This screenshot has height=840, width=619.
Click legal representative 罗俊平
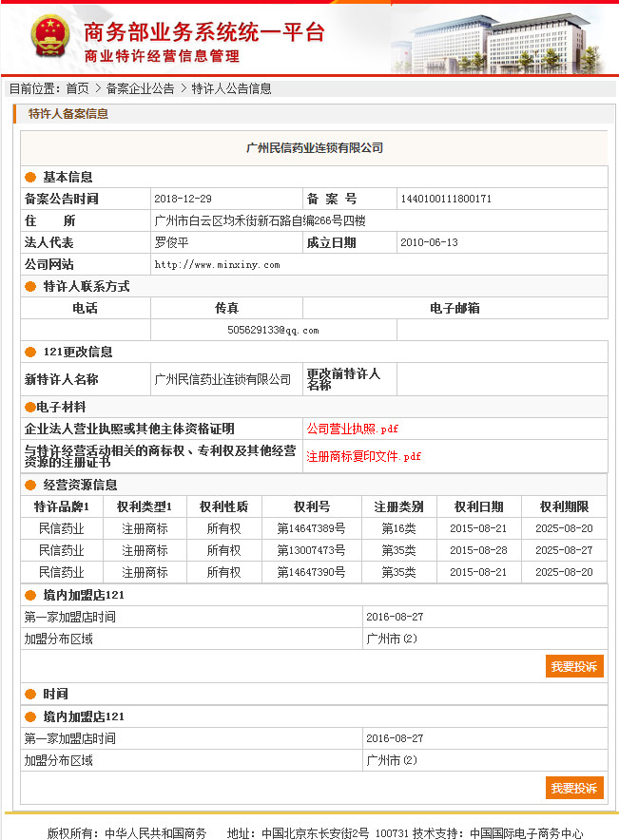pos(171,242)
